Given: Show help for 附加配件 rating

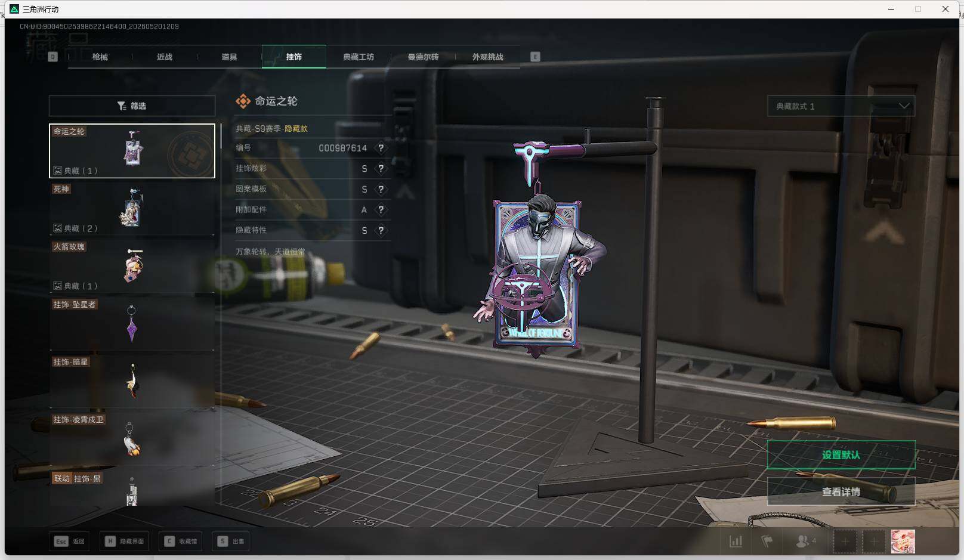Looking at the screenshot, I should point(381,210).
